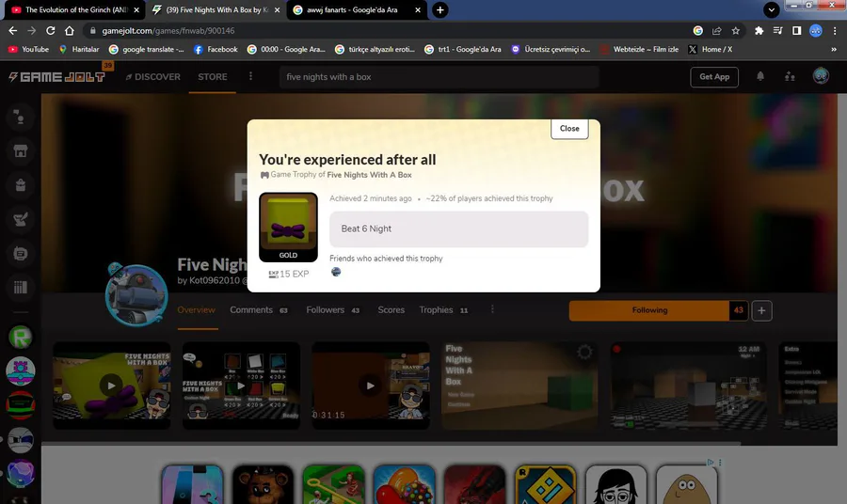Switch to the Scores tab
847x504 pixels.
[392, 309]
